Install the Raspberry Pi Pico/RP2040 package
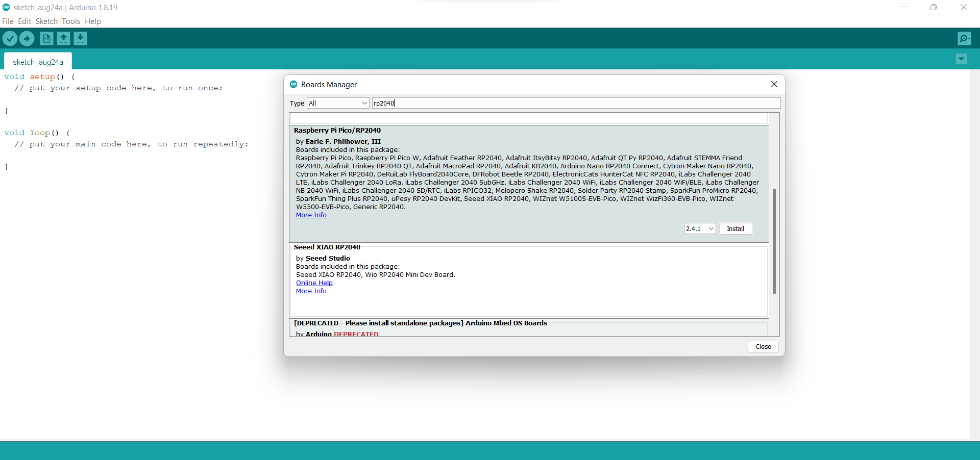980x460 pixels. 735,228
